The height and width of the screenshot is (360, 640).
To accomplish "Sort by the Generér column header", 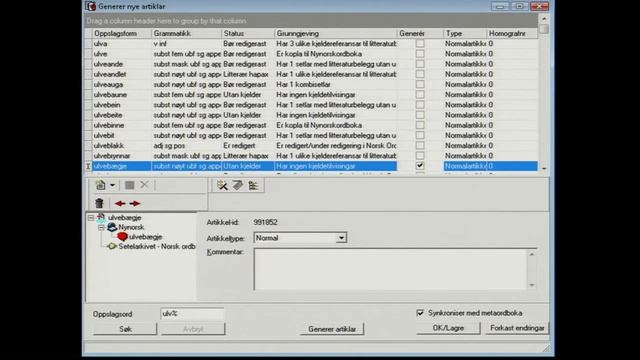I will (420, 33).
